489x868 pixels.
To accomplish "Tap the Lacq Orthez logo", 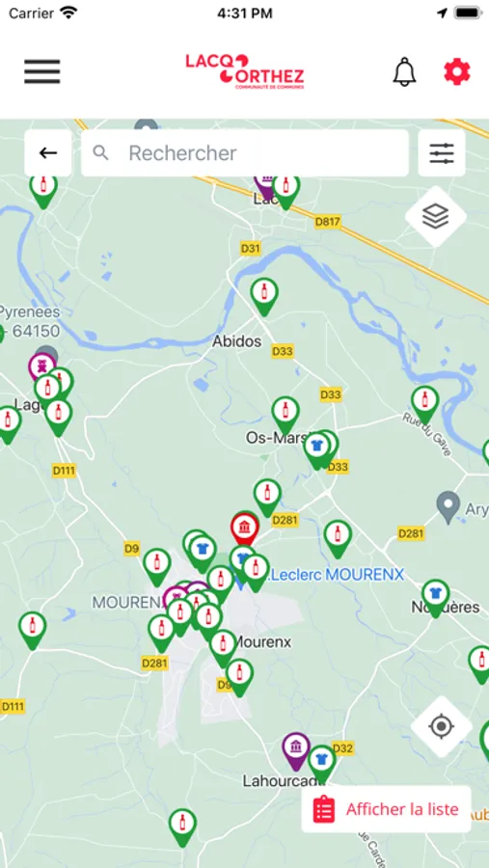I will (x=245, y=71).
